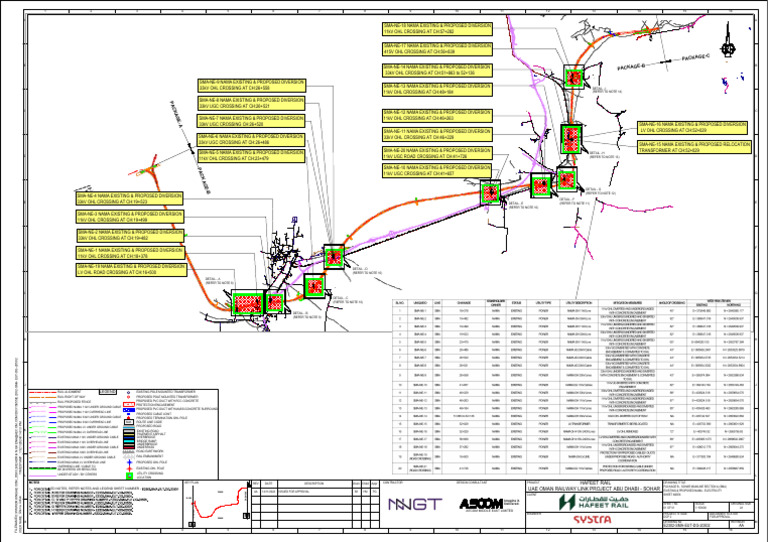Click the Detail A crossing box on map
The image size is (768, 542).
247,303
